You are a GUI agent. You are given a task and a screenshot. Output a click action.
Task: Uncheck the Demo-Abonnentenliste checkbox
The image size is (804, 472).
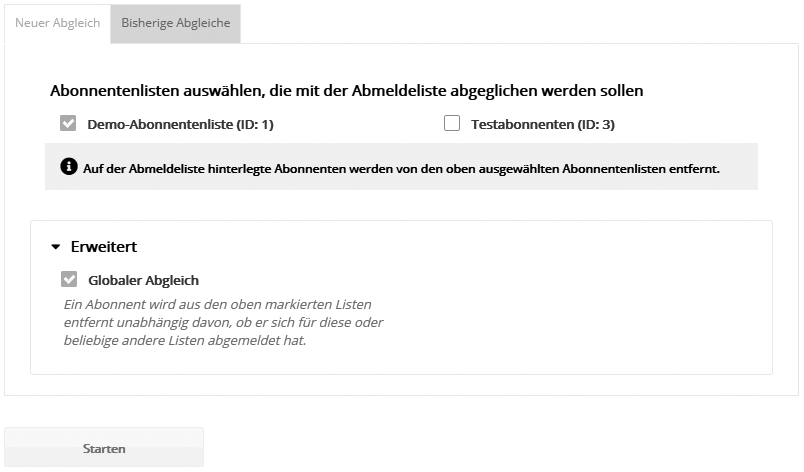tap(68, 125)
